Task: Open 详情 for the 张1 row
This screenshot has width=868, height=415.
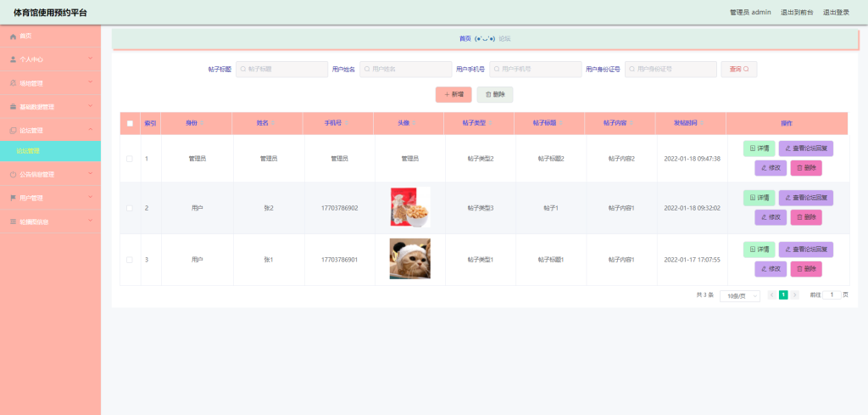Action: 759,250
